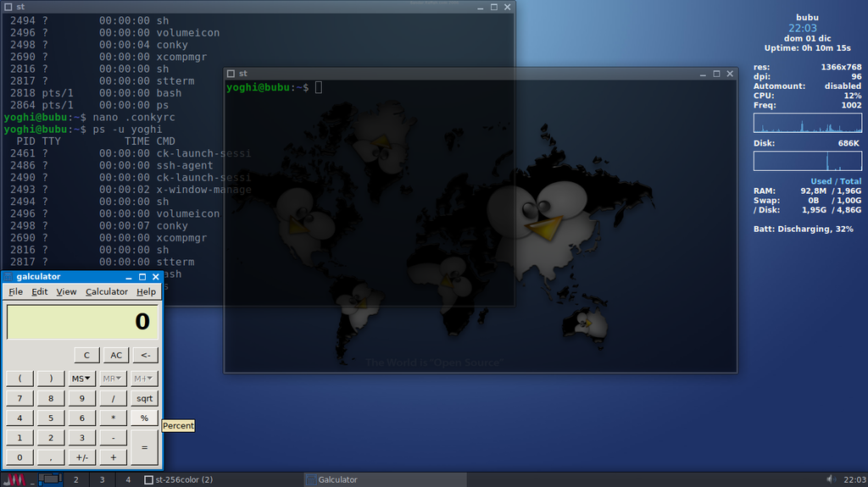Click the +/- sign toggle button
Image resolution: width=868 pixels, height=487 pixels.
tap(81, 457)
